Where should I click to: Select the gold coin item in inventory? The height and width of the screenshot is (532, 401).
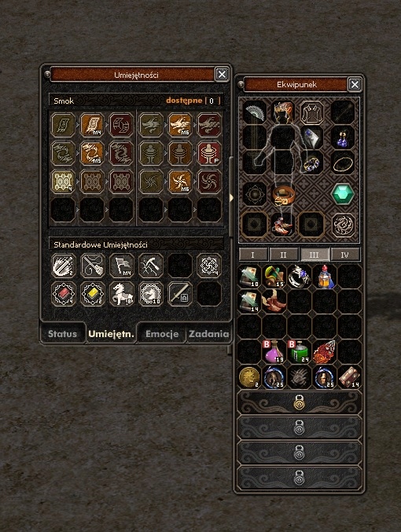[x=249, y=377]
